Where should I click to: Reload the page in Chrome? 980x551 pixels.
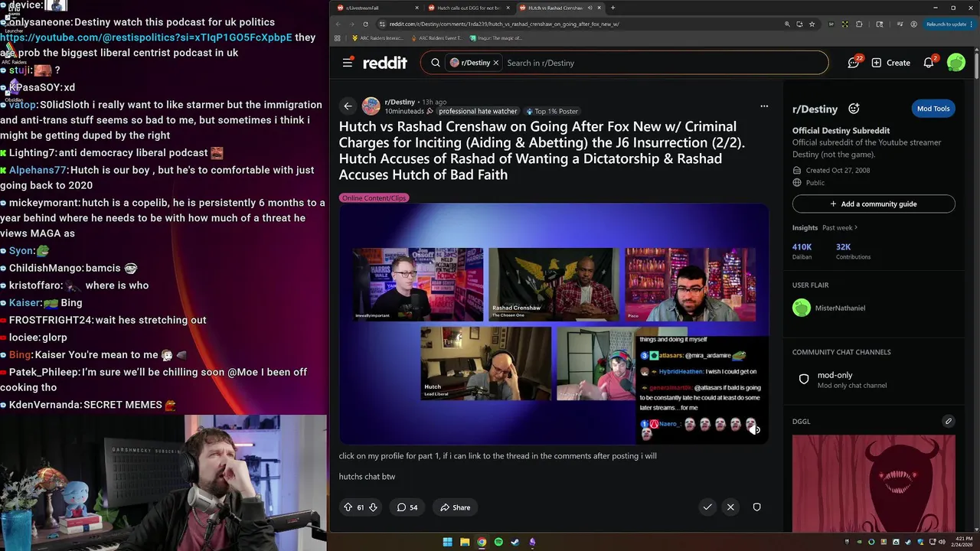click(x=364, y=24)
